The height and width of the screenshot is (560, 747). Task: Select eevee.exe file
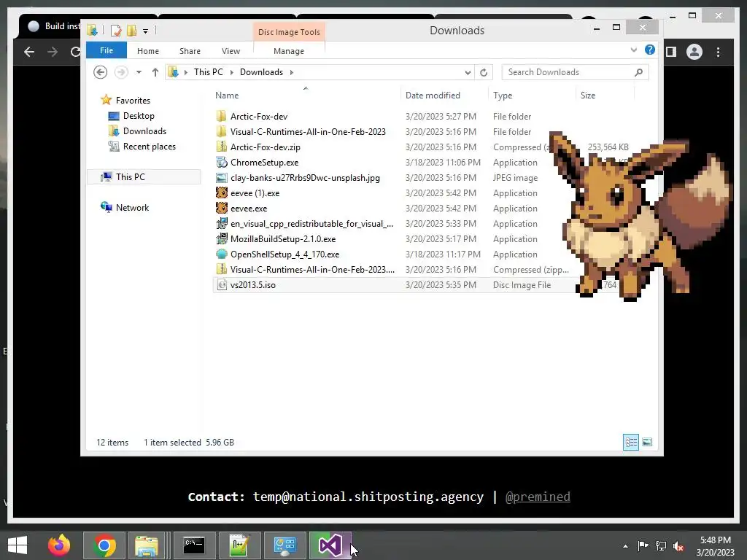[x=249, y=208]
